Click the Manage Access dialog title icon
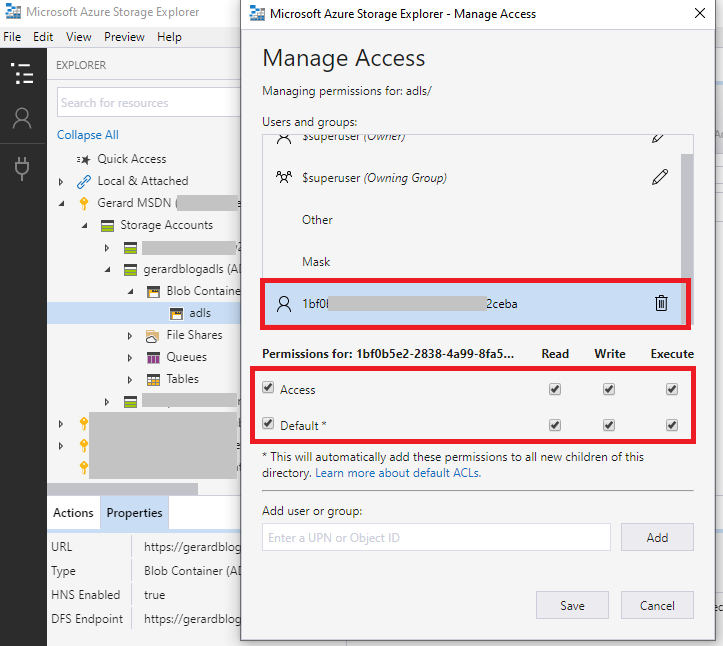 pos(257,14)
